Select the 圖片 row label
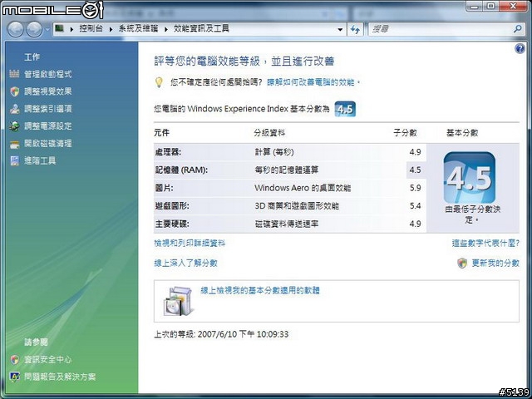 tap(165, 188)
